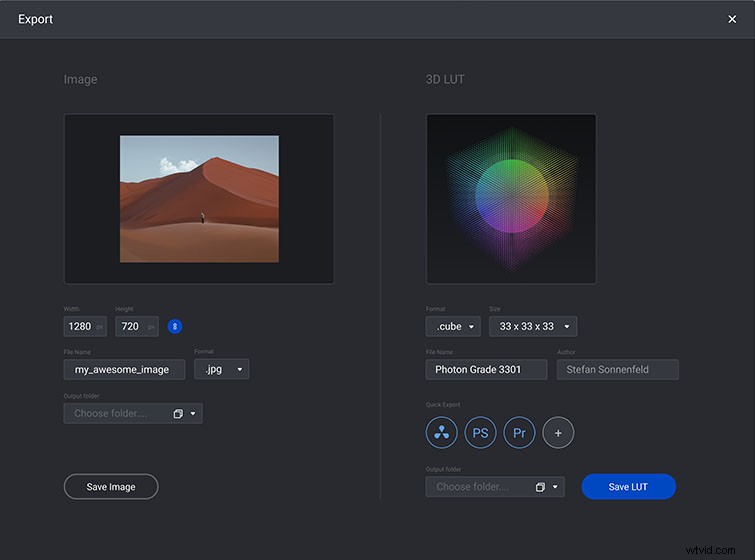Click the my_awesome_image file name field
Viewport: 755px width, 560px height.
(x=124, y=369)
